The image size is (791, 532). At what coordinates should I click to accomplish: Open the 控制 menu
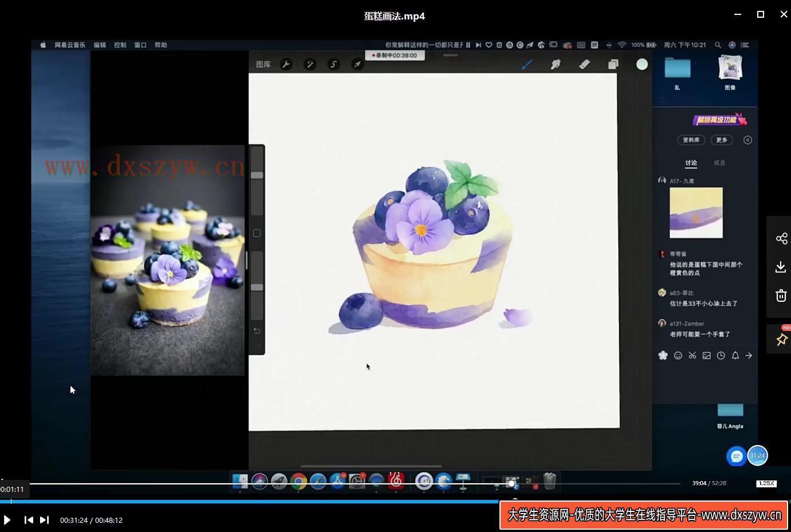tap(120, 45)
